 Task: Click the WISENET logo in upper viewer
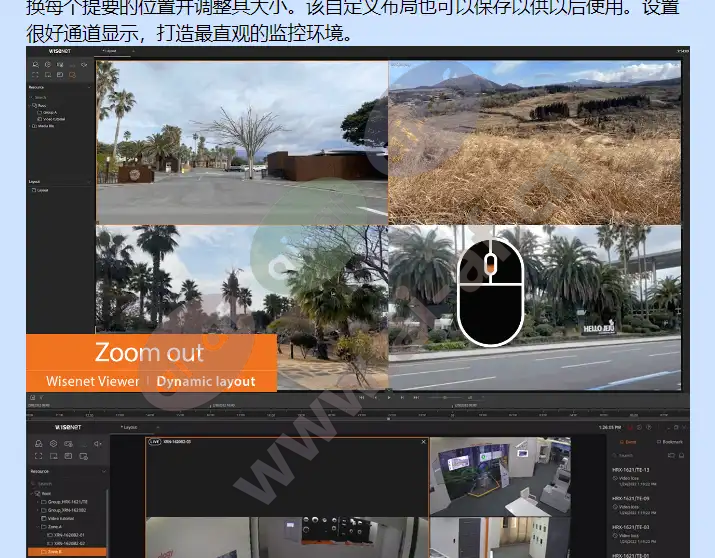58,49
